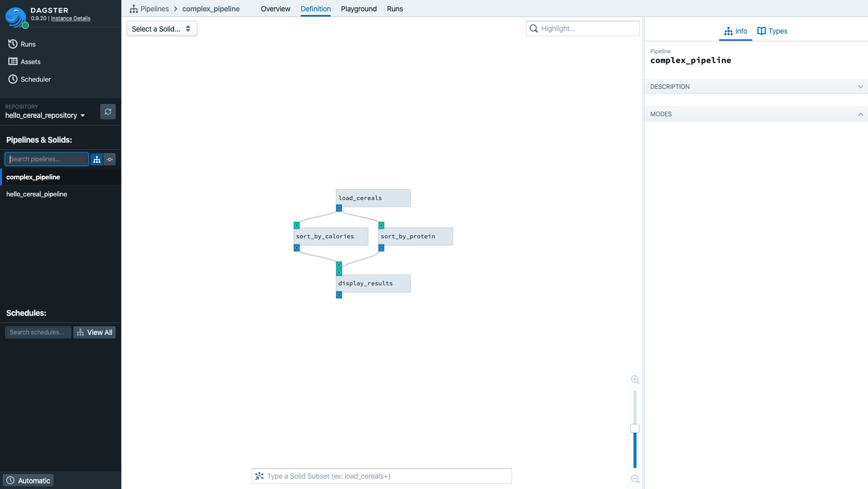Viewport: 868px width, 489px height.
Task: Select hello_cereal_pipeline in list
Action: click(60, 194)
